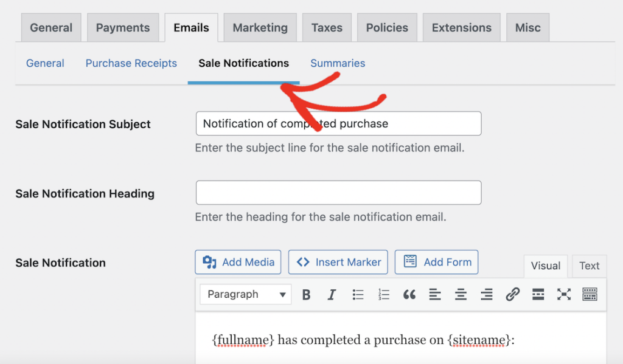Click the Insert Marker button
623x364 pixels.
pos(338,262)
